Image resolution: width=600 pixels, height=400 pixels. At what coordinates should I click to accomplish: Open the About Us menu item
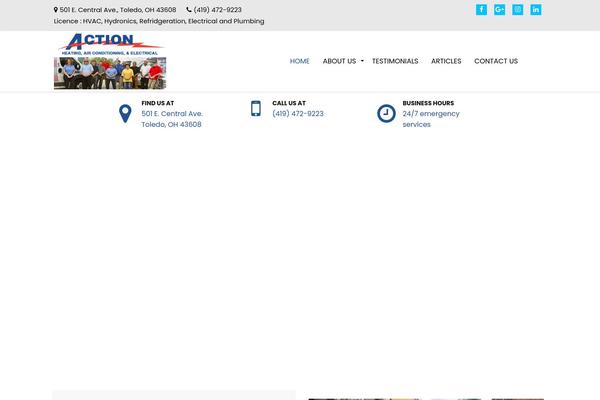coord(339,61)
